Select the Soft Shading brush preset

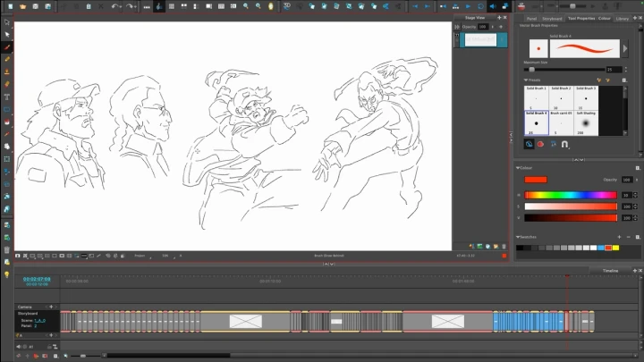click(x=585, y=122)
